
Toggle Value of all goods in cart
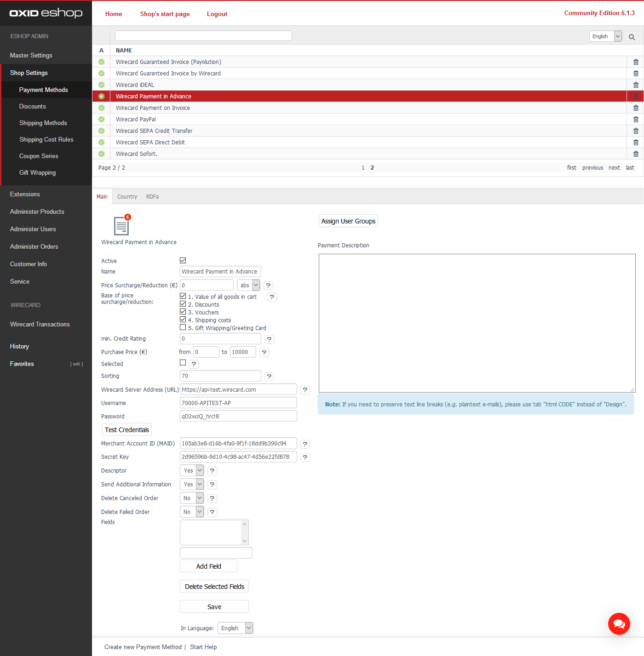pyautogui.click(x=183, y=296)
